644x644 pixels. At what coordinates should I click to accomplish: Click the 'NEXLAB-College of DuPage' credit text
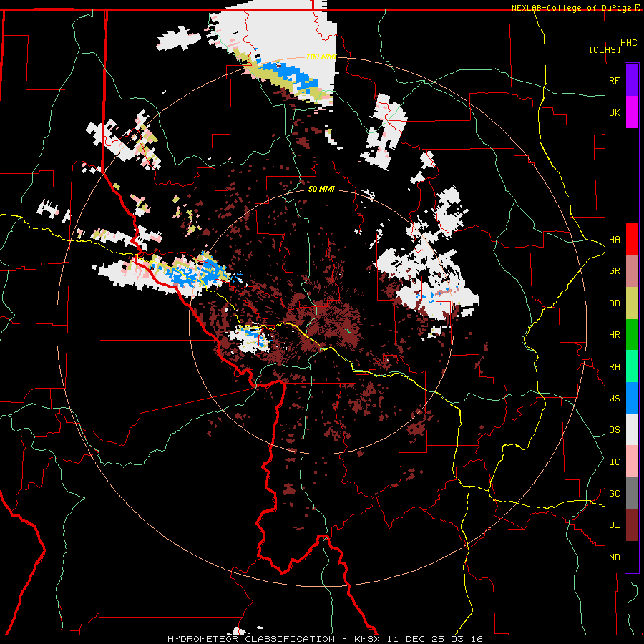(x=572, y=8)
